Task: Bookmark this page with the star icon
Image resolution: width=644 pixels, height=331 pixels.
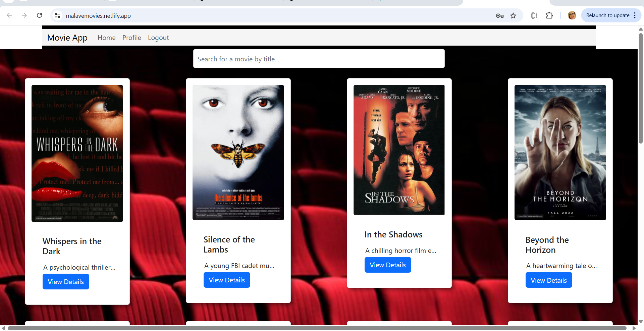Action: click(513, 16)
